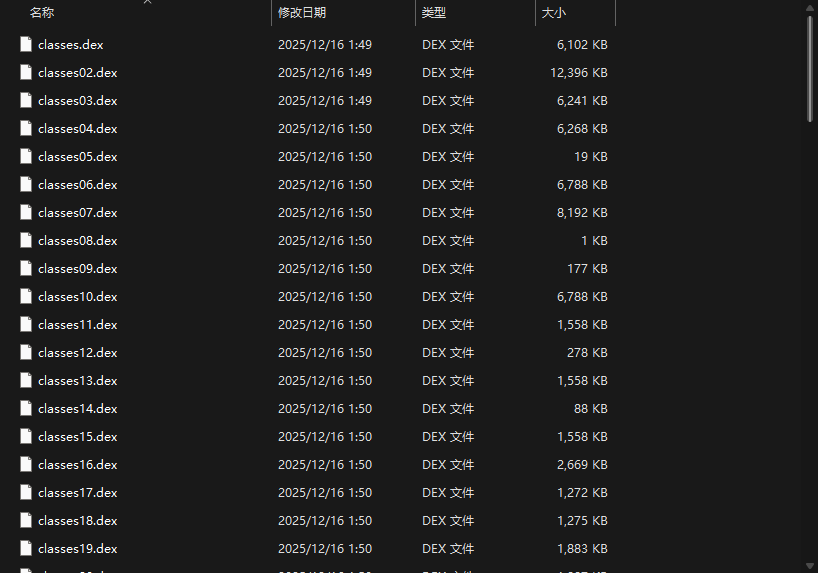Sort by the 大小 column header
Viewport: 818px width, 573px height.
pos(554,13)
